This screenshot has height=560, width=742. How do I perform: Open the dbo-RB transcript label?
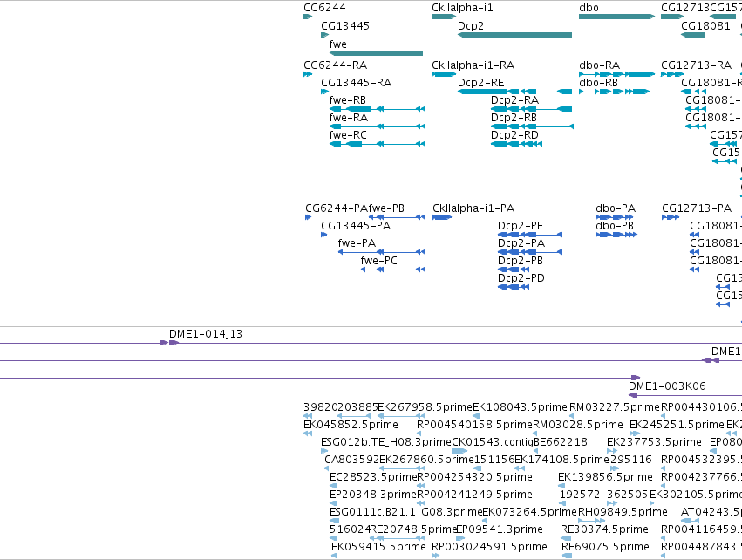tap(599, 83)
